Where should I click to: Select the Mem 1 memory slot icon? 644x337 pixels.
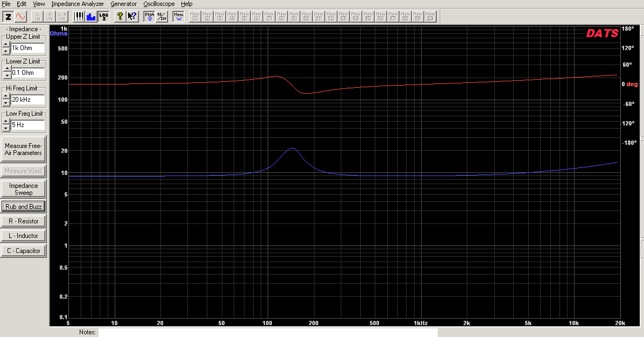click(195, 17)
